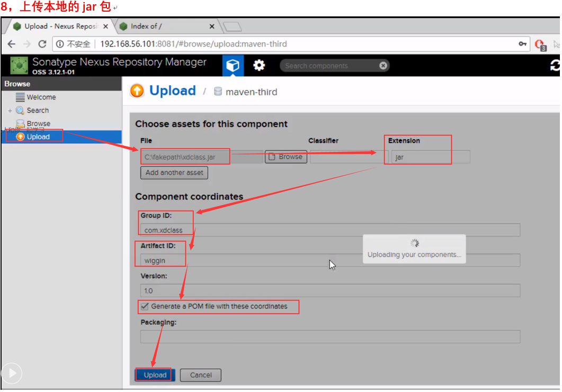Screen dimensions: 562x392
Task: Expand the Search tree node
Action: (x=10, y=111)
